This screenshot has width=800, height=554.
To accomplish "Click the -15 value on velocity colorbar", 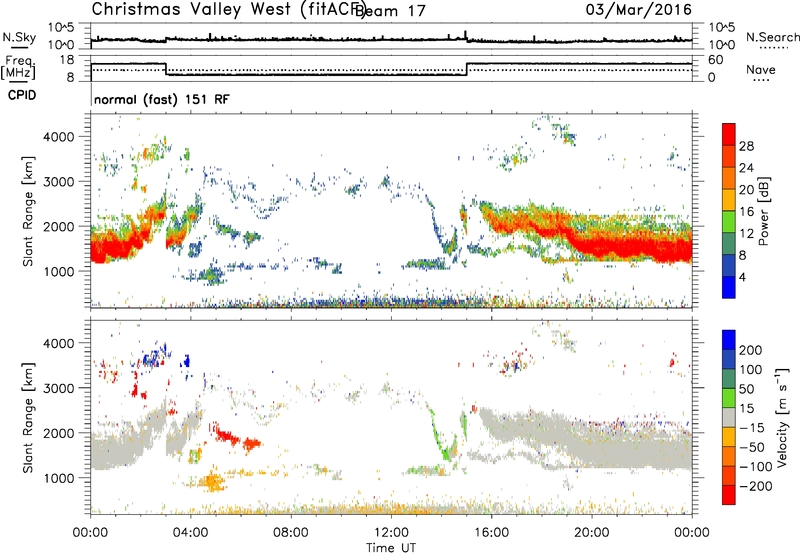I will 752,428.
